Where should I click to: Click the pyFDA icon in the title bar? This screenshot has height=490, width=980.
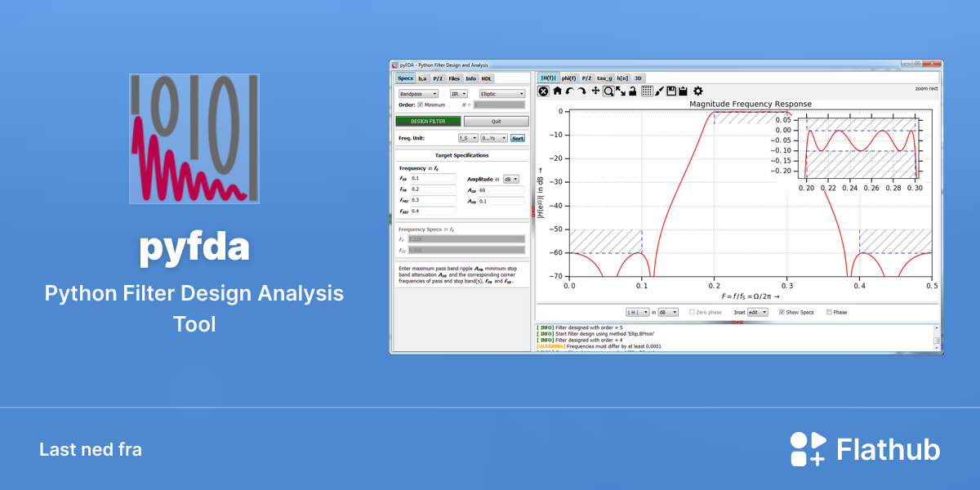tap(395, 65)
